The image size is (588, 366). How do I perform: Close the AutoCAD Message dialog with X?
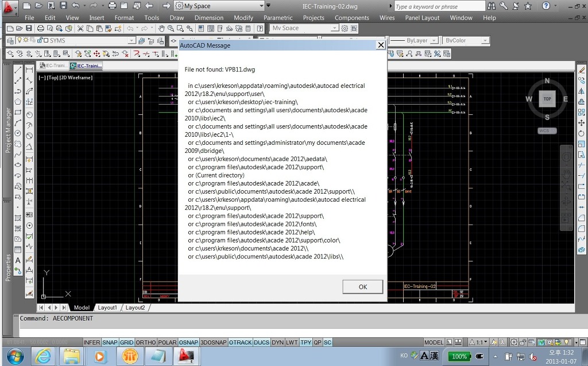pos(380,45)
